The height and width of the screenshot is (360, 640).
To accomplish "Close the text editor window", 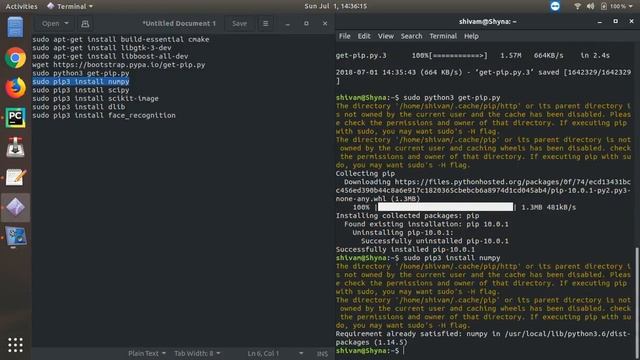I will coord(325,24).
